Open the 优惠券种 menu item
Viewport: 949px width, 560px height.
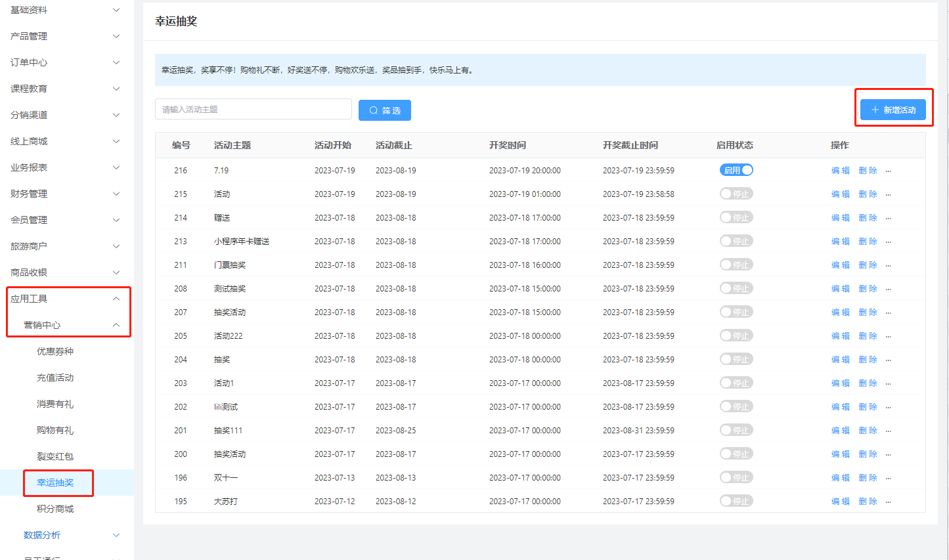click(x=55, y=351)
